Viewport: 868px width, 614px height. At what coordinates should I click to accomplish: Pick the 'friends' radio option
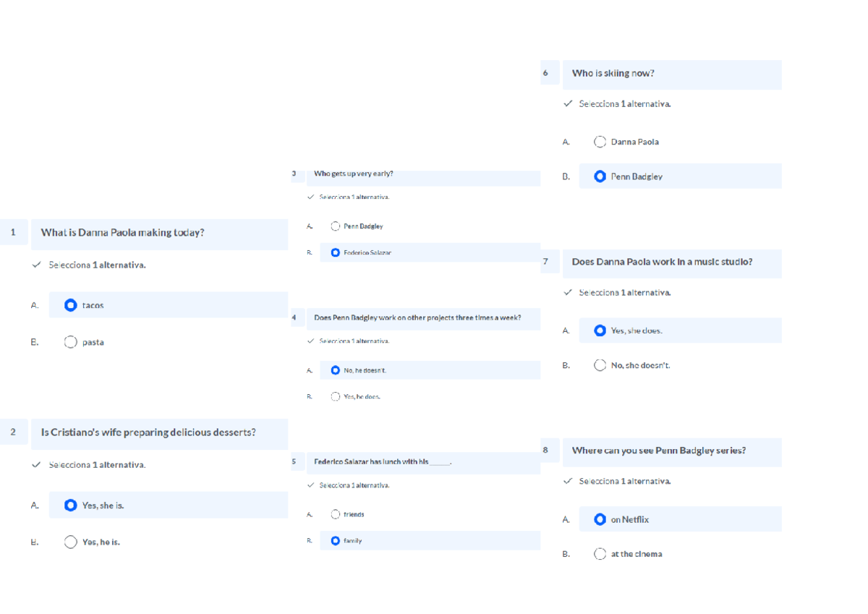(335, 514)
